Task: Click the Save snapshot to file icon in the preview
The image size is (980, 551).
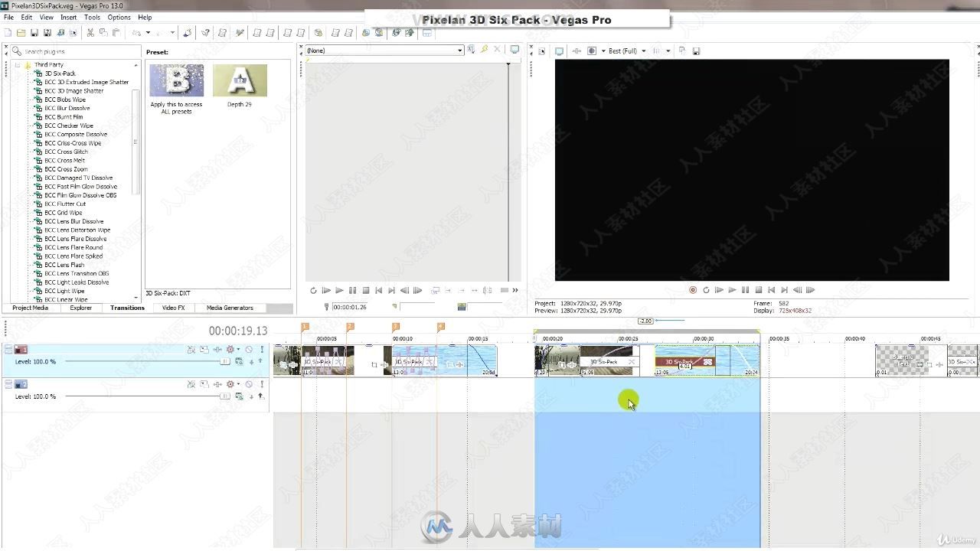Action: (x=696, y=51)
